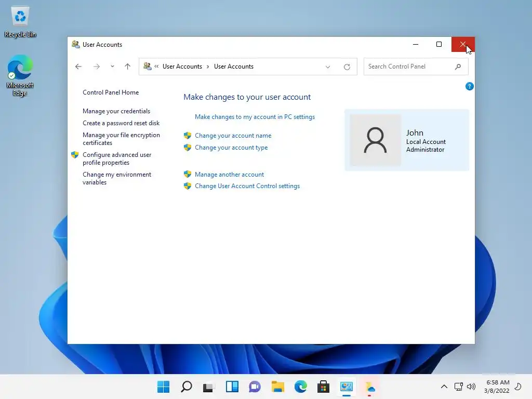Expand the address bar history dropdown
This screenshot has width=532, height=399.
pyautogui.click(x=328, y=67)
